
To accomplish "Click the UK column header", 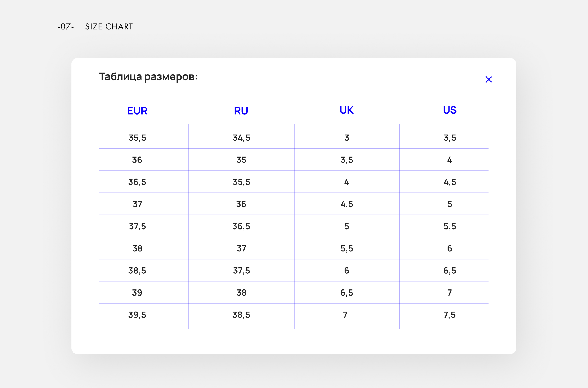I will (x=346, y=110).
